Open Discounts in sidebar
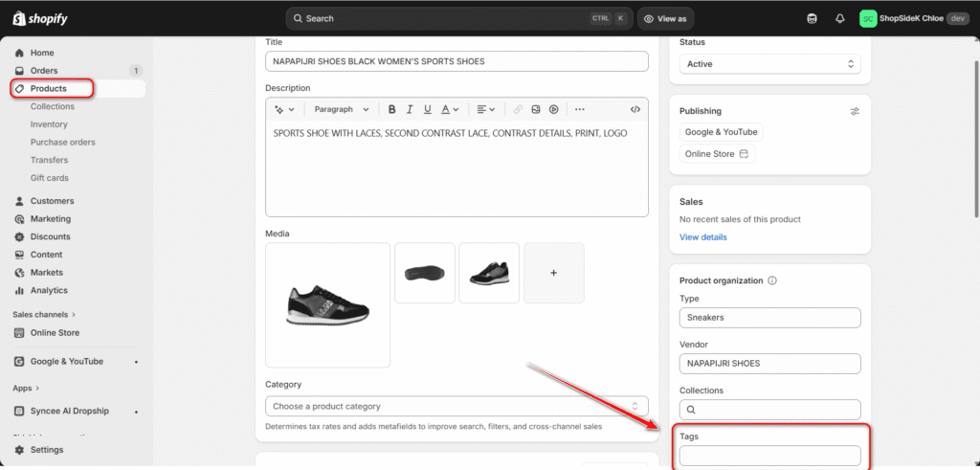 pyautogui.click(x=50, y=236)
